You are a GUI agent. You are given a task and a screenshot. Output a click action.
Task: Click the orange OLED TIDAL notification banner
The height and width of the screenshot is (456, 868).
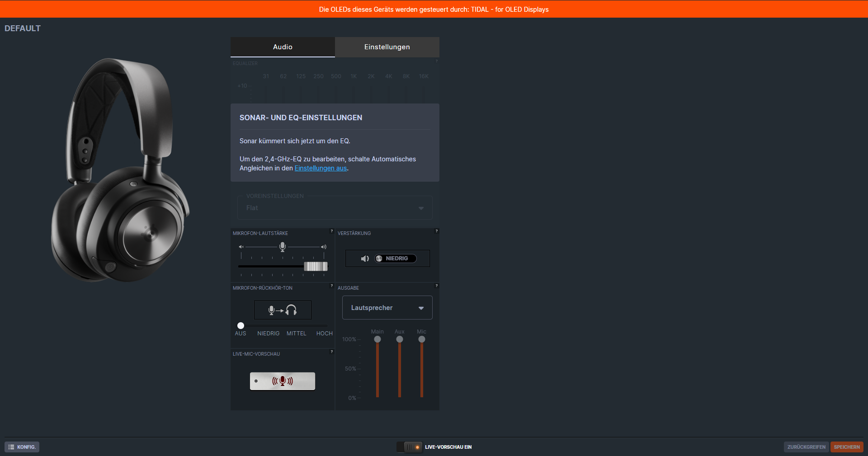(x=434, y=9)
